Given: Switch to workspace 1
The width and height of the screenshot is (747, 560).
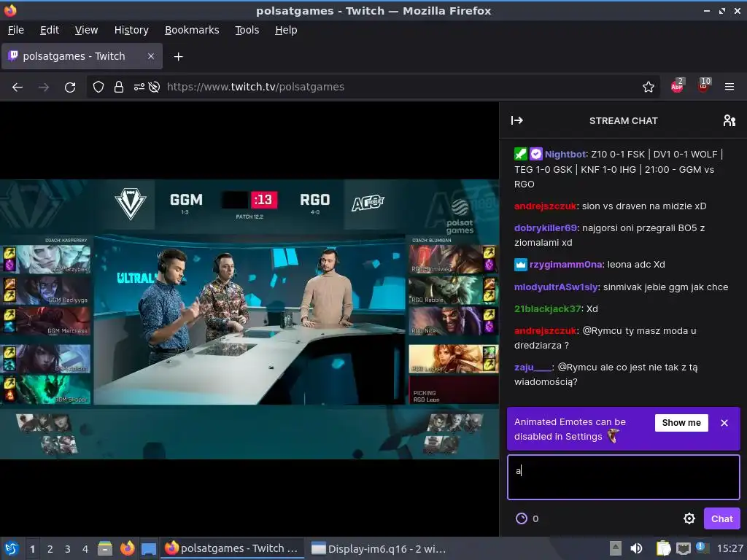Looking at the screenshot, I should tap(32, 549).
